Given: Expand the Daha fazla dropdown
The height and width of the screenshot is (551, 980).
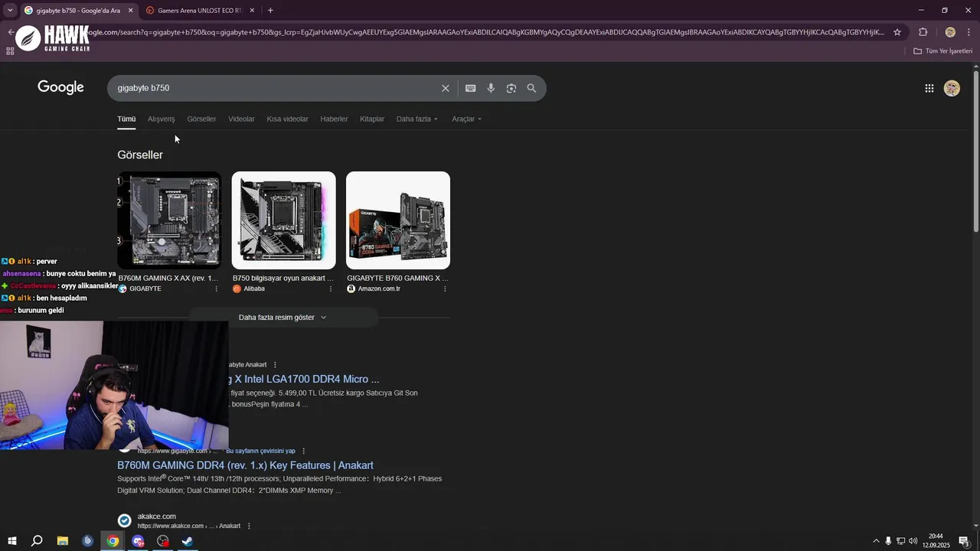Looking at the screenshot, I should tap(417, 119).
